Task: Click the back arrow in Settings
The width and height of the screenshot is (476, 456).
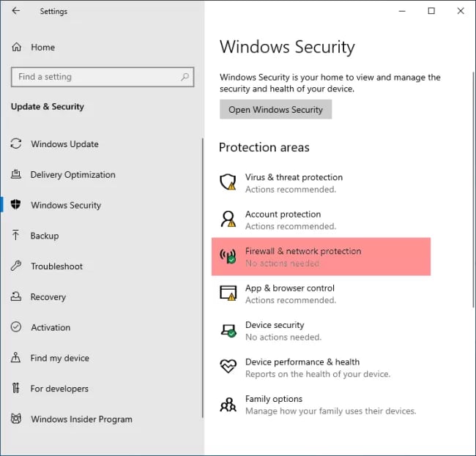Action: tap(16, 11)
